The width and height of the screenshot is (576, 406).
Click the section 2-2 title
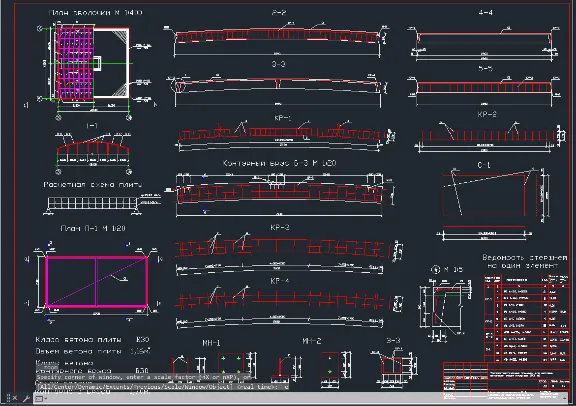(x=279, y=12)
